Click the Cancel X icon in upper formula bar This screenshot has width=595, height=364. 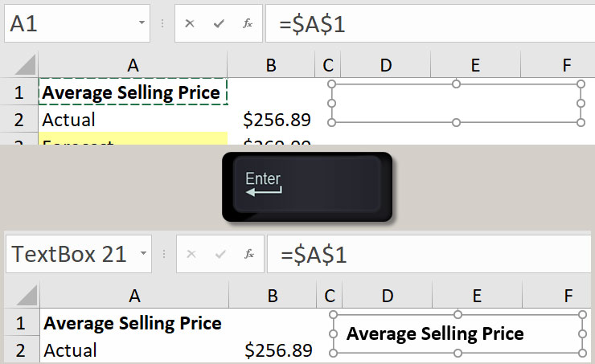pyautogui.click(x=189, y=24)
